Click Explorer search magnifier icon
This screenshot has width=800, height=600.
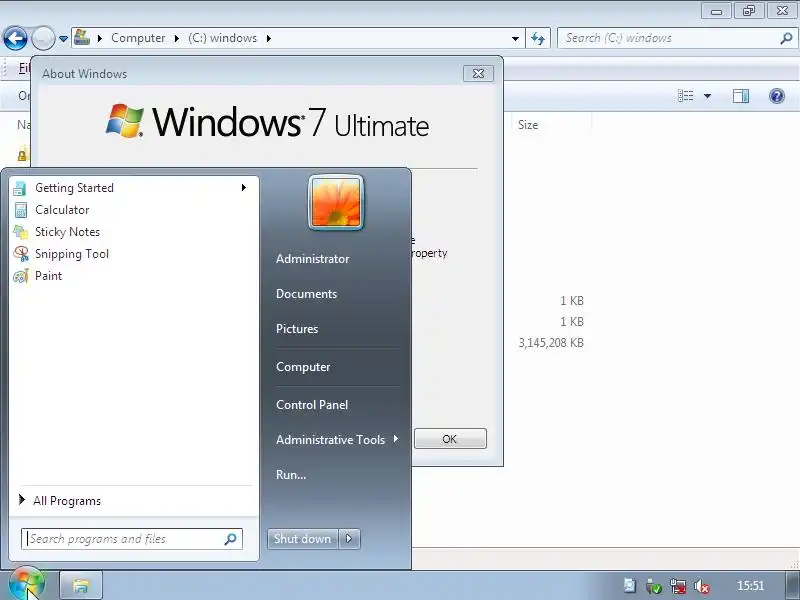[x=786, y=38]
